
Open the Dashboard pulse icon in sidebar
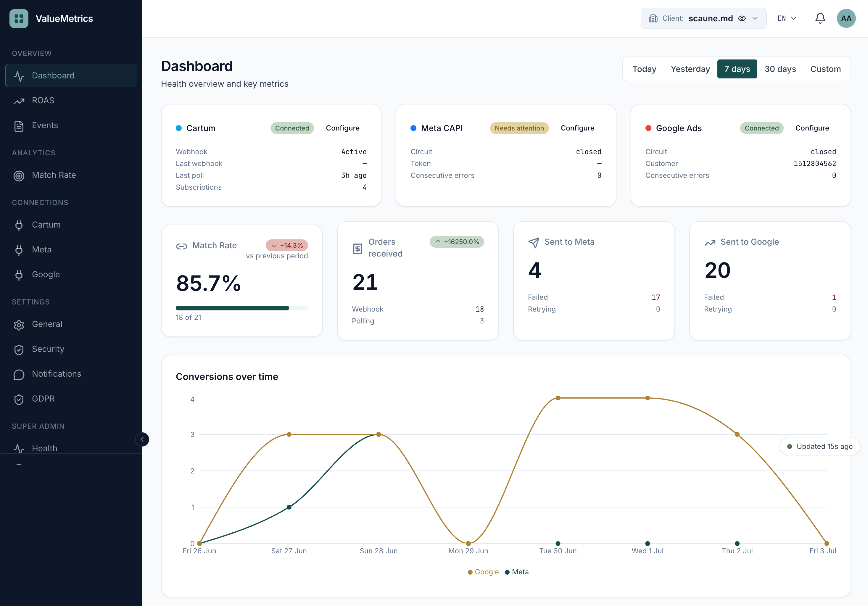point(19,76)
